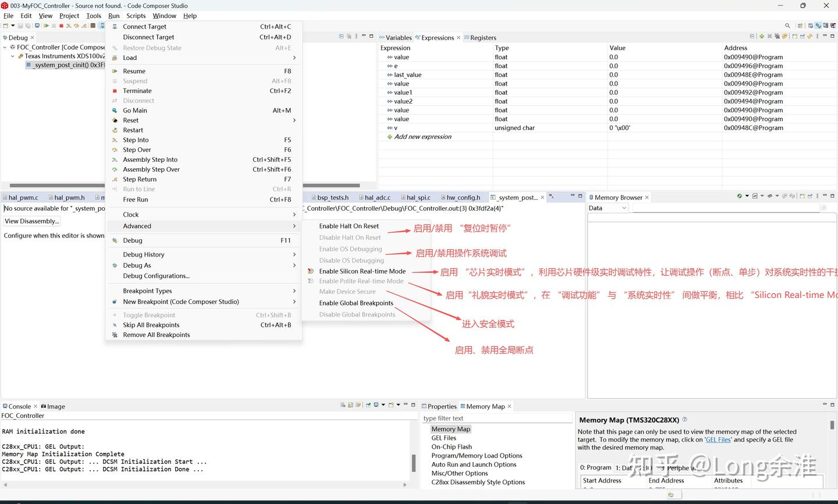The image size is (838, 504).
Task: Open the Data type combo box in Memory Browser
Action: [608, 208]
